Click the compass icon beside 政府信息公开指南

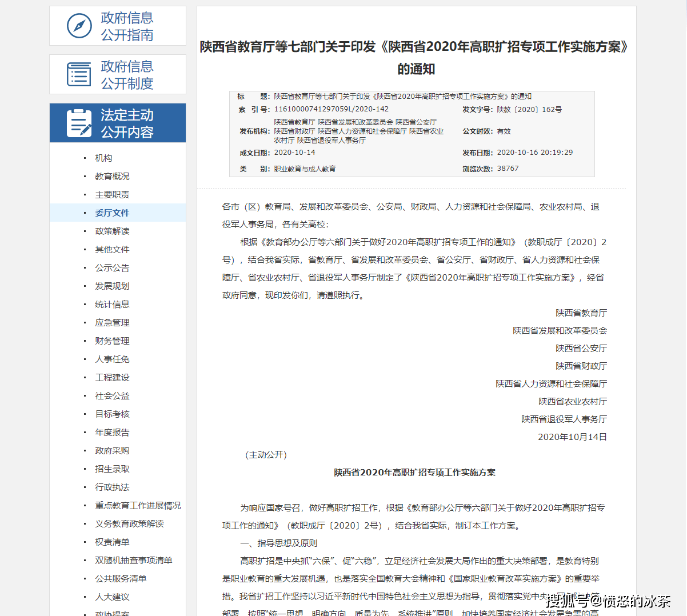[x=80, y=25]
